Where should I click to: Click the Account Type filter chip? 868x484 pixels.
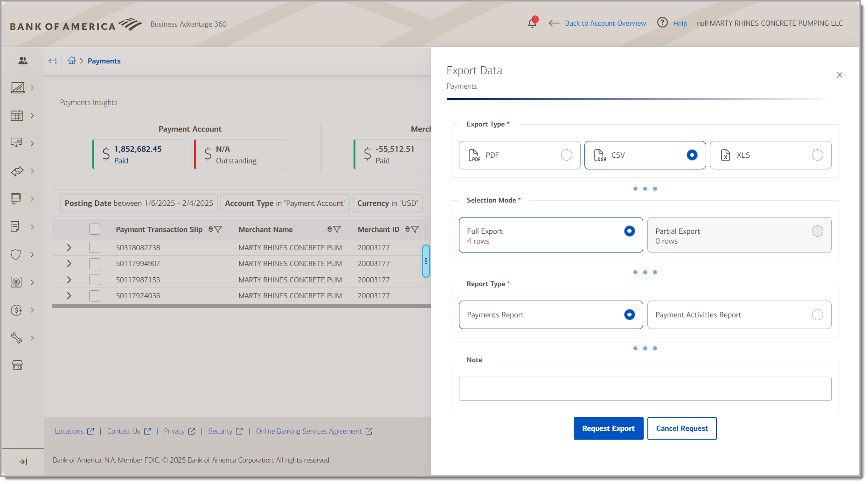pyautogui.click(x=285, y=203)
